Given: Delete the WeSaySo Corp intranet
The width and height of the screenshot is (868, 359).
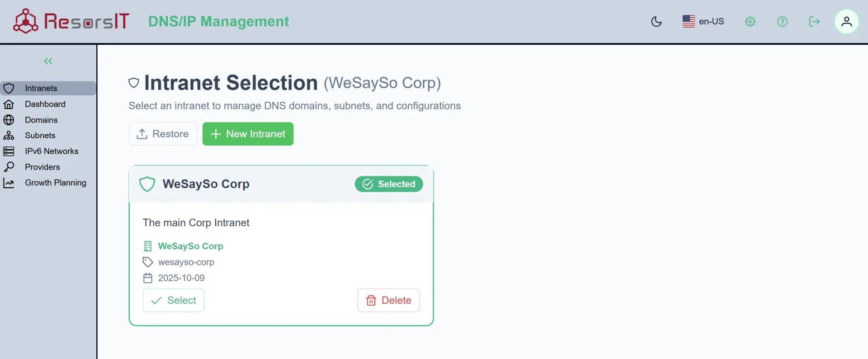Looking at the screenshot, I should click(x=389, y=300).
